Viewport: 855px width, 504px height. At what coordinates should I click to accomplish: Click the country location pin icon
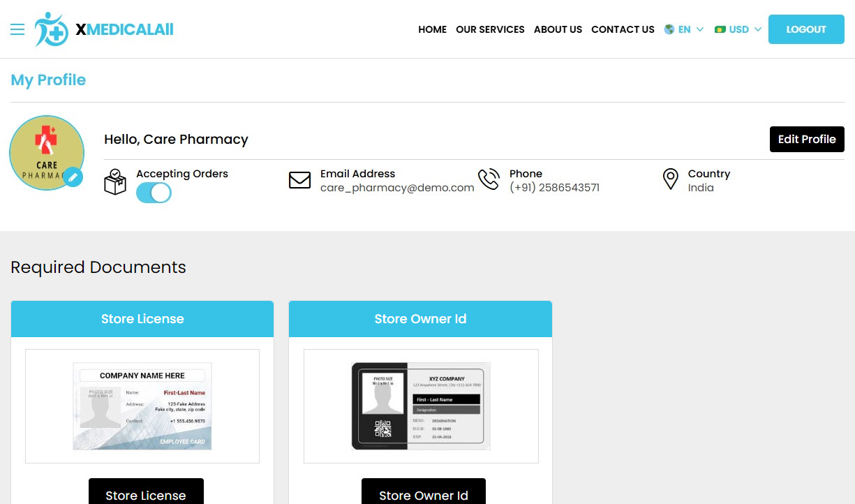pyautogui.click(x=670, y=179)
